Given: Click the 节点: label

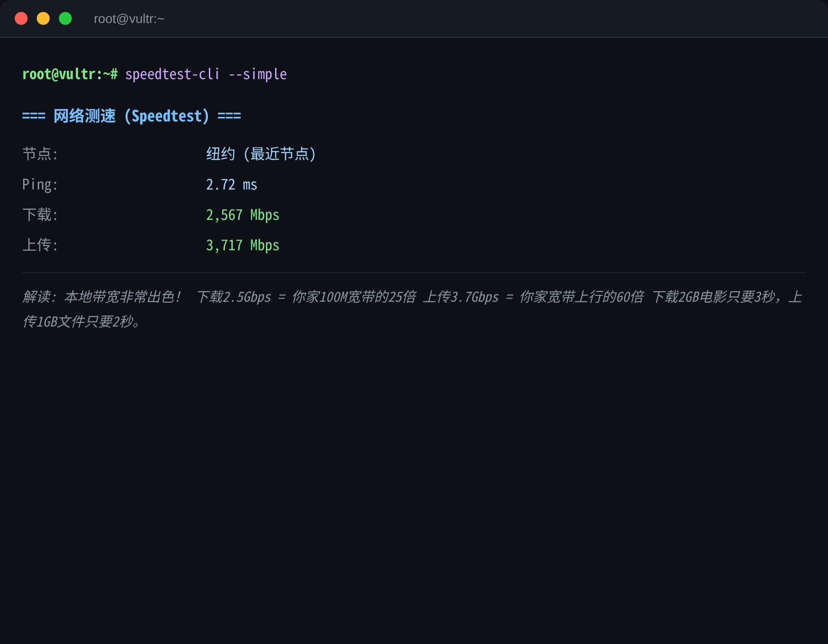Looking at the screenshot, I should coord(40,154).
